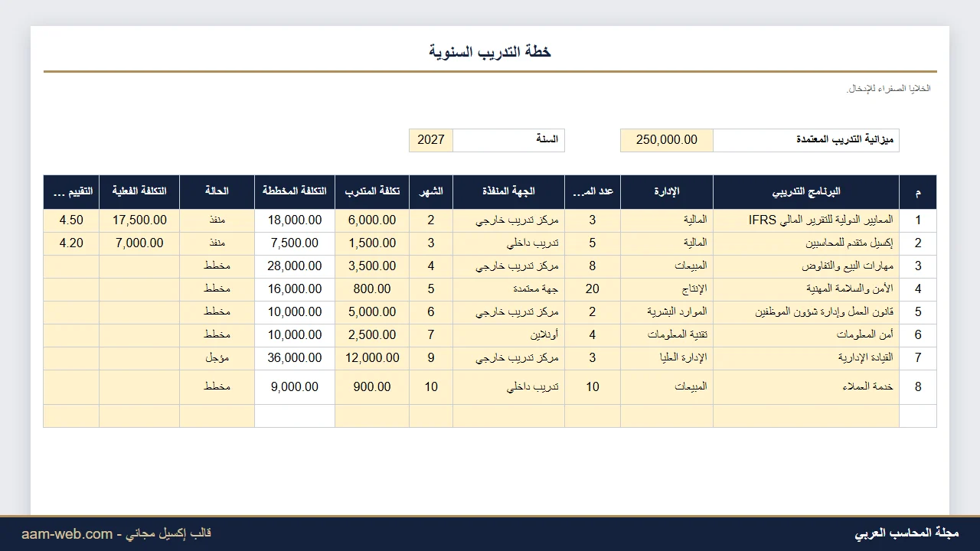
Task: Click planned cost 36,000.00 cell
Action: [x=295, y=358]
